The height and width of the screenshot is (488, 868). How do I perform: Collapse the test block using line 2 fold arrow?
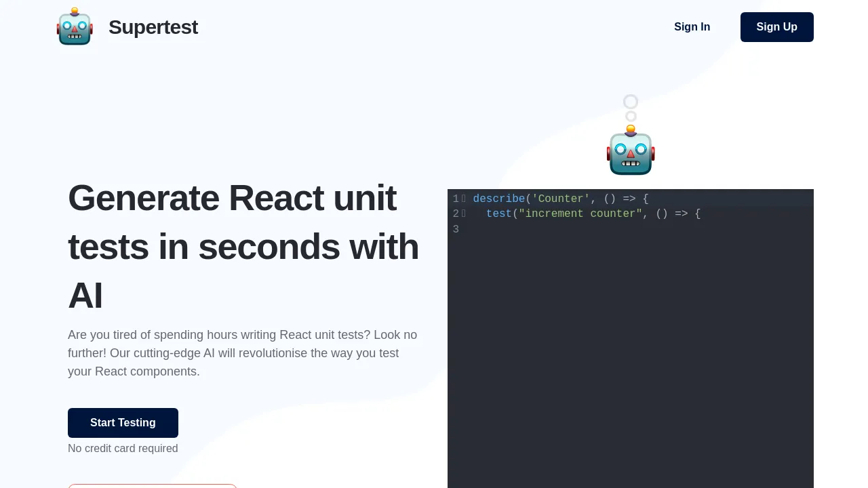click(x=464, y=213)
